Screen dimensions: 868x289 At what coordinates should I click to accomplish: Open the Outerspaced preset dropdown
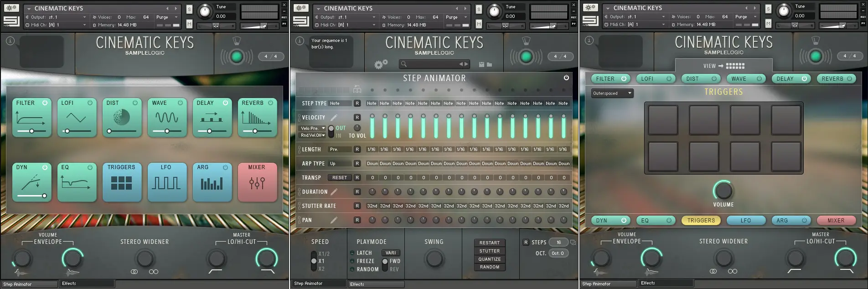click(x=612, y=93)
